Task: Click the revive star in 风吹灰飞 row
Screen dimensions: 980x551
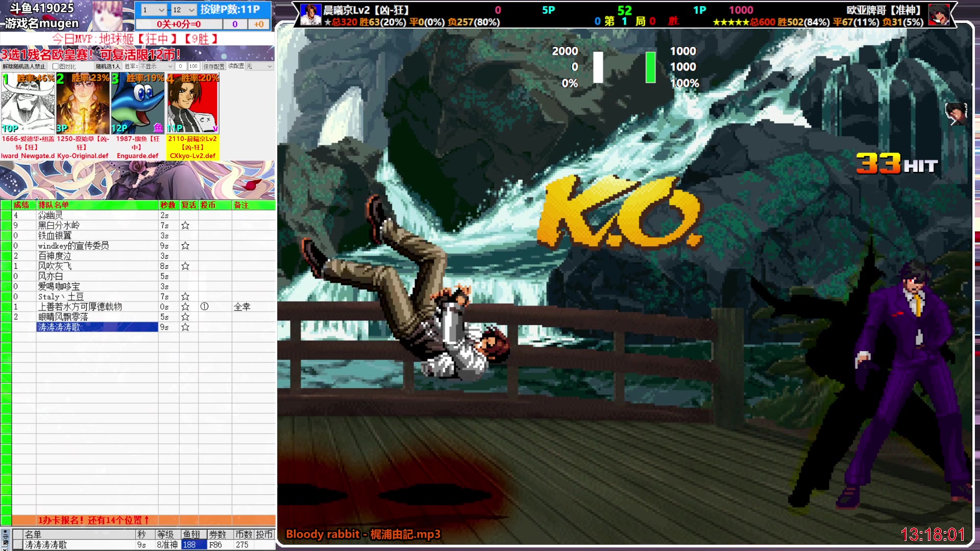Action: point(185,266)
